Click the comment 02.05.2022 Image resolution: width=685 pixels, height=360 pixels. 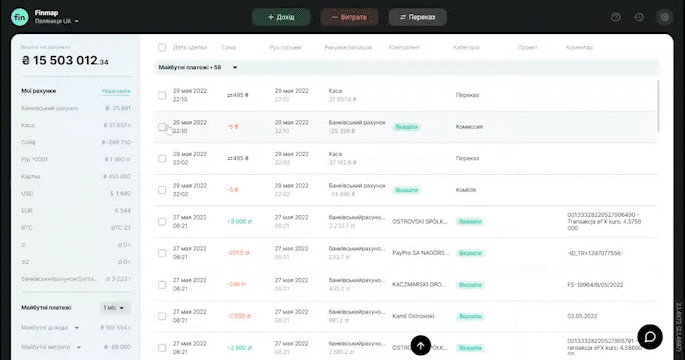pos(582,316)
